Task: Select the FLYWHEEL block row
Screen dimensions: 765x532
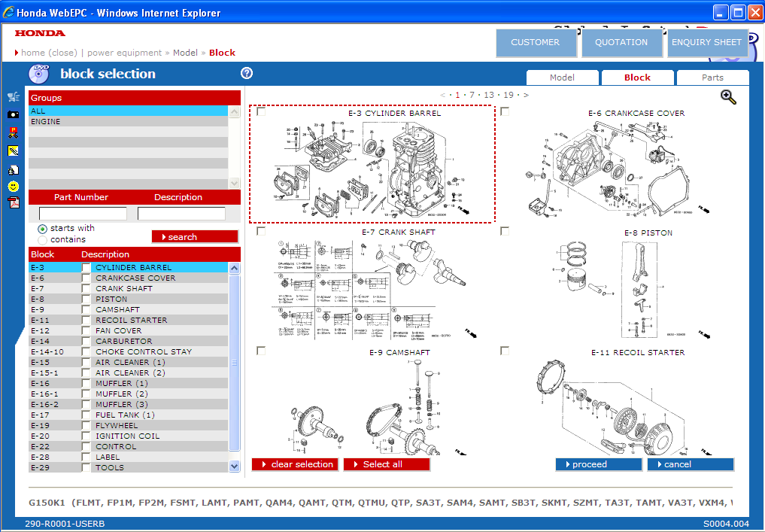Action: point(129,426)
